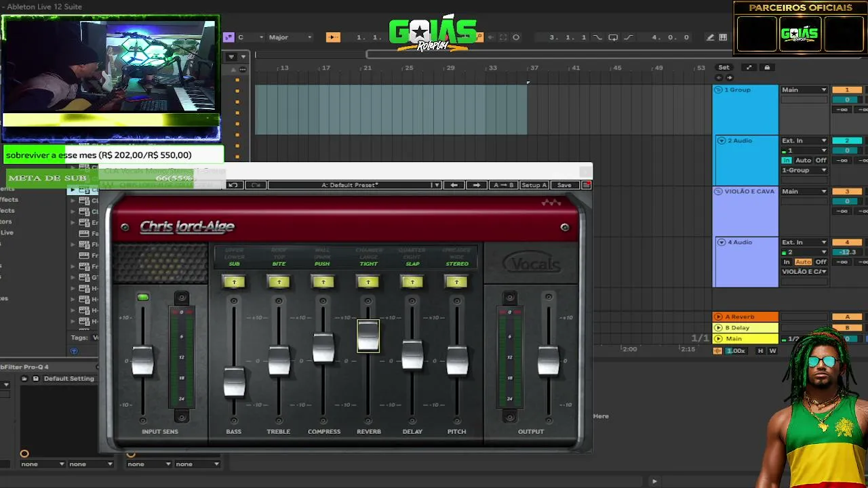Switch to Setup A in the plugin
The image size is (868, 488).
pos(534,185)
